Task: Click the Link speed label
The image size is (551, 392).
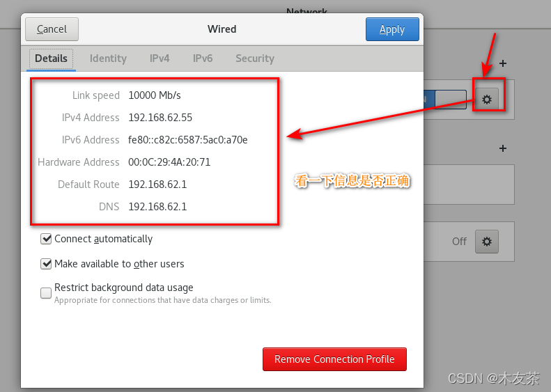Action: coord(96,95)
